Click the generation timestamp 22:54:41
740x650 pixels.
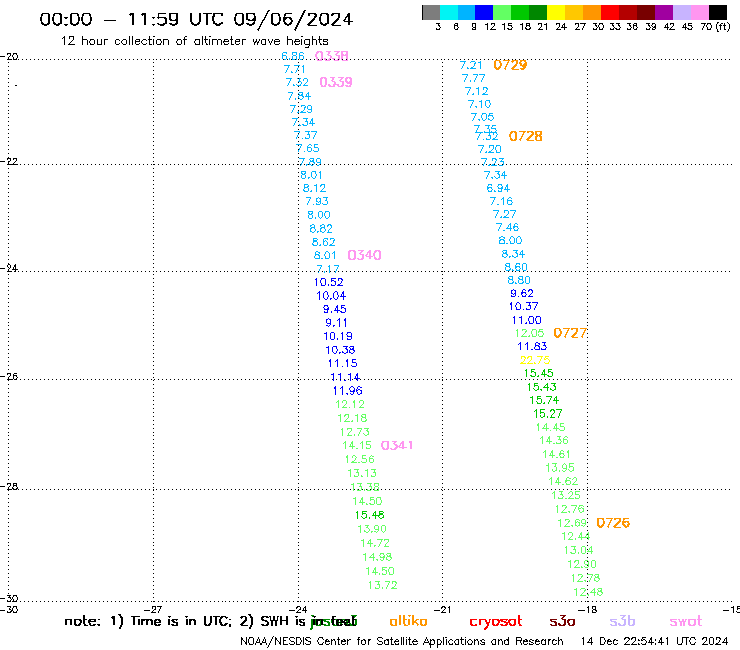(647, 642)
